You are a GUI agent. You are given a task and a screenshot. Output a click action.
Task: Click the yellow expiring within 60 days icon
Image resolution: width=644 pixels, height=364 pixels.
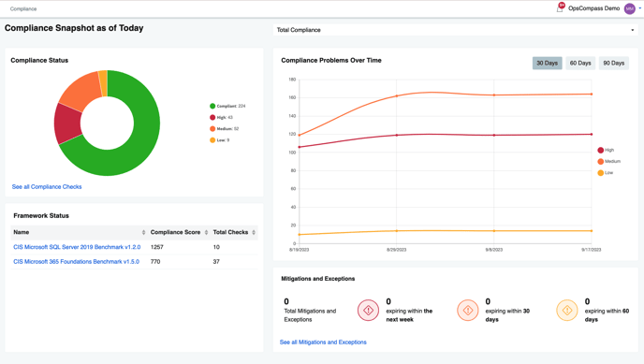[x=567, y=311]
